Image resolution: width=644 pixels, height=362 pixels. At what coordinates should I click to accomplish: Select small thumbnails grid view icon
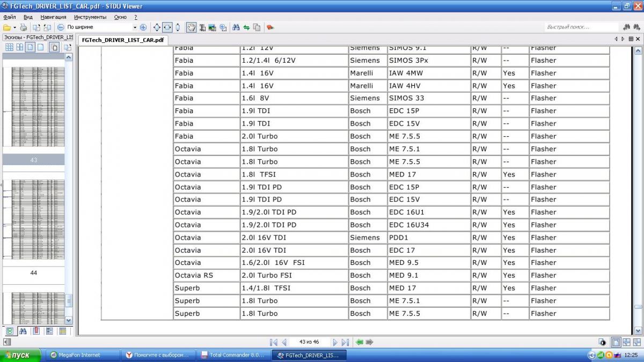point(9,47)
